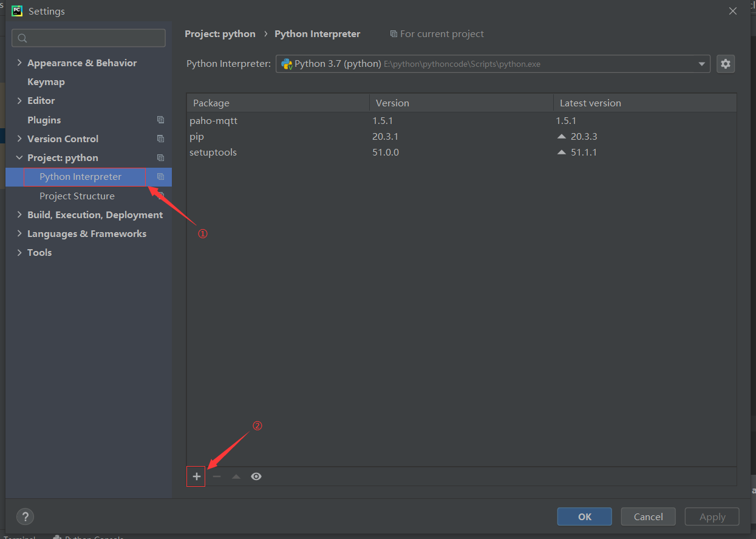Select Python Interpreter tree item

(89, 177)
